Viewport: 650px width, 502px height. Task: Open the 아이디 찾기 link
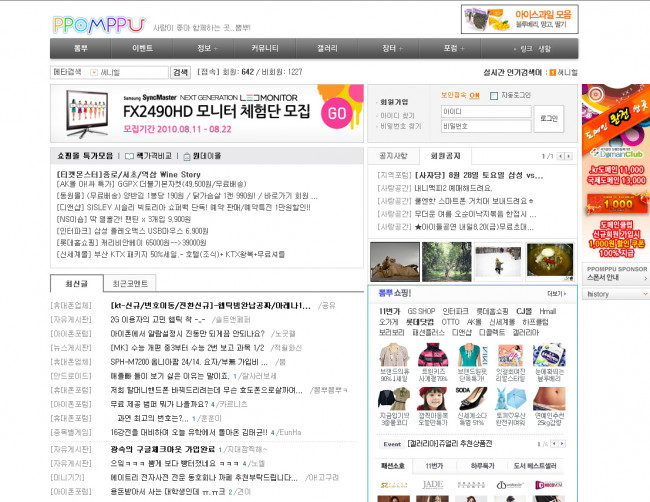coord(397,115)
